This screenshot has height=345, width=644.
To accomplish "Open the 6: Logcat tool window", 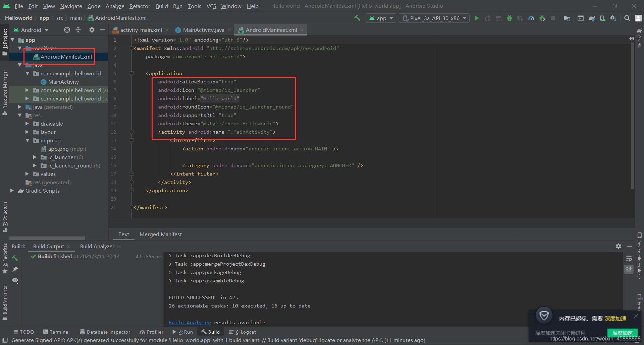I will [x=243, y=332].
